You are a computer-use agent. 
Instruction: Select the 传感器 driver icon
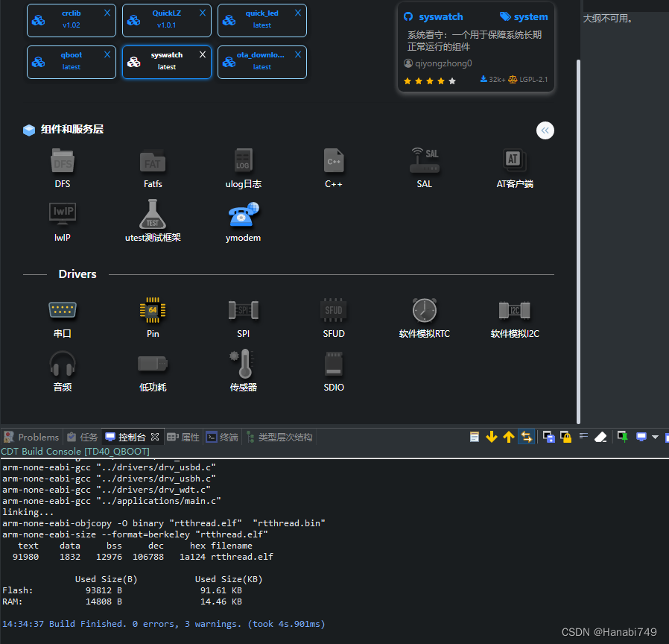pos(243,364)
